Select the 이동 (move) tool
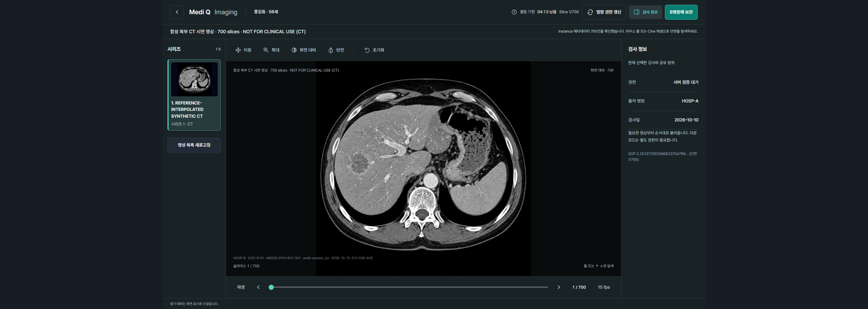 tap(243, 50)
